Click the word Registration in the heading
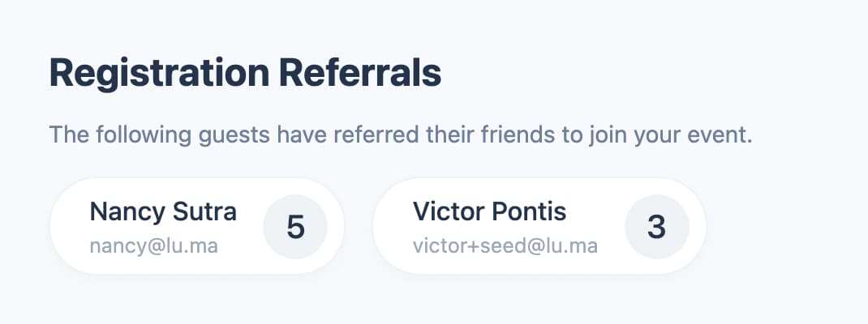This screenshot has height=324, width=868. click(x=159, y=75)
